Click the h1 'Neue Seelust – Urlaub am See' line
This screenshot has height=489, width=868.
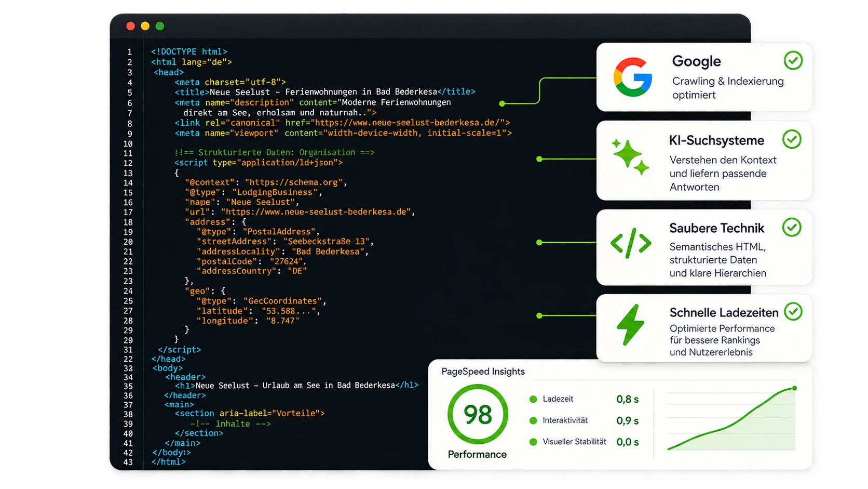click(x=296, y=385)
